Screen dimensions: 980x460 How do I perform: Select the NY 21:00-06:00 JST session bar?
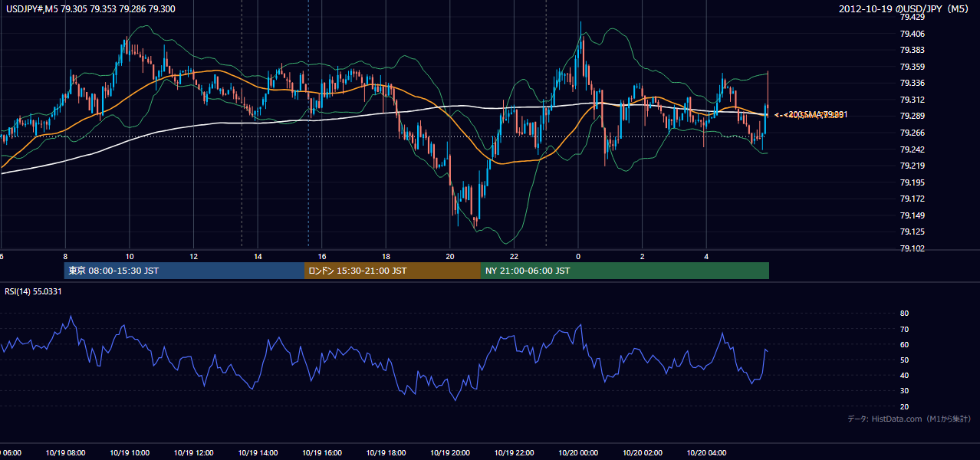tap(625, 271)
